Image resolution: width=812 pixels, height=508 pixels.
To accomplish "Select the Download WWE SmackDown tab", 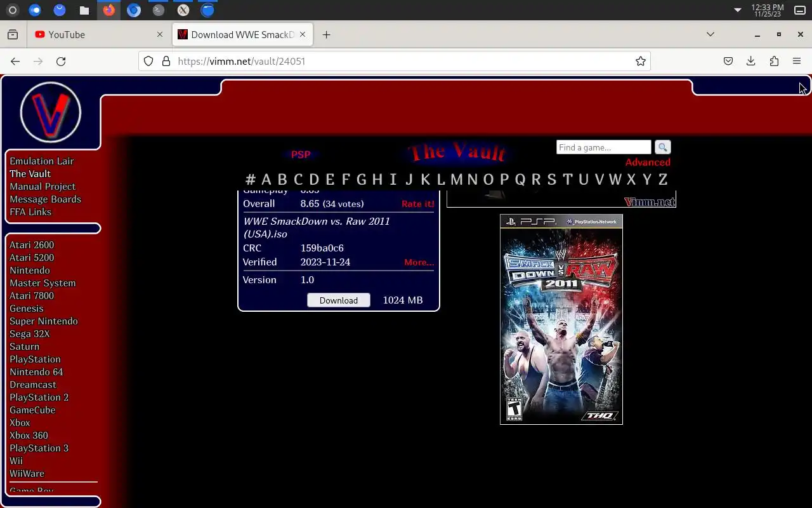I will pyautogui.click(x=242, y=34).
